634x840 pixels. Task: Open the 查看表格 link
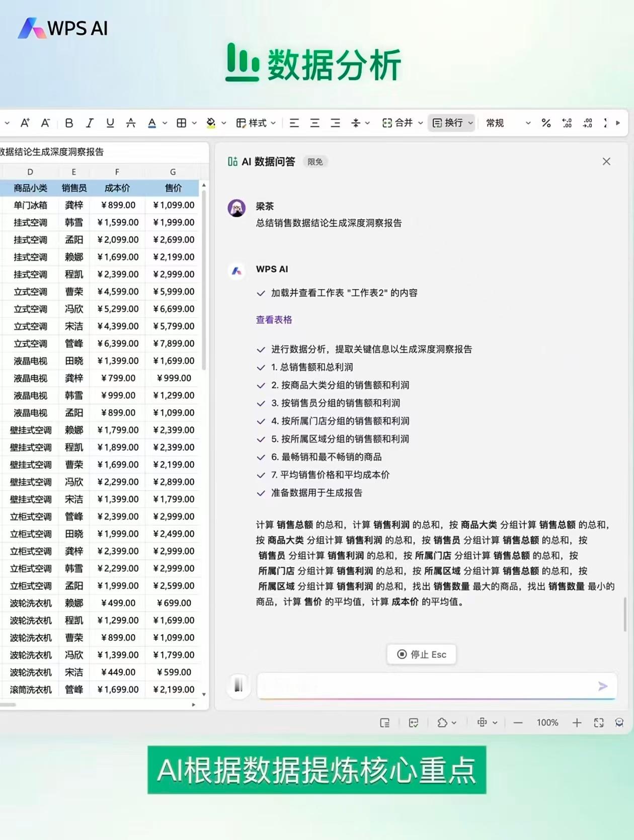coord(274,319)
